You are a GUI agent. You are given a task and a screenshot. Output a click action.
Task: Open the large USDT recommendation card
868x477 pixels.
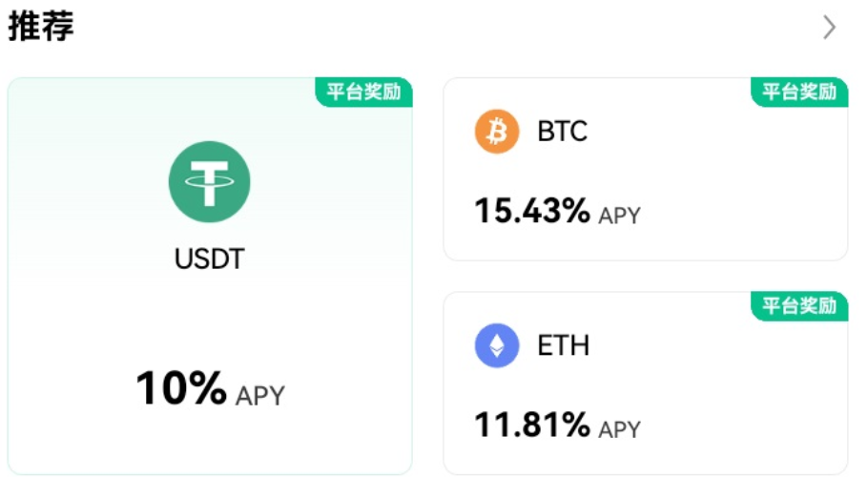click(210, 315)
